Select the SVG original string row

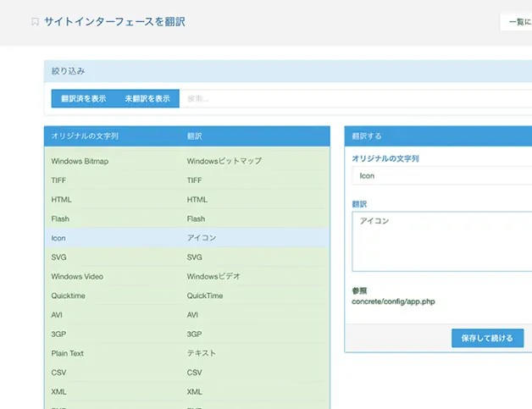187,257
